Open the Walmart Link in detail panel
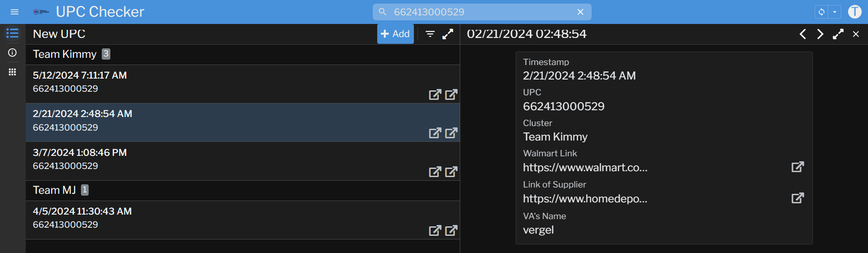Viewport: 868px width, 253px height. 797,167
